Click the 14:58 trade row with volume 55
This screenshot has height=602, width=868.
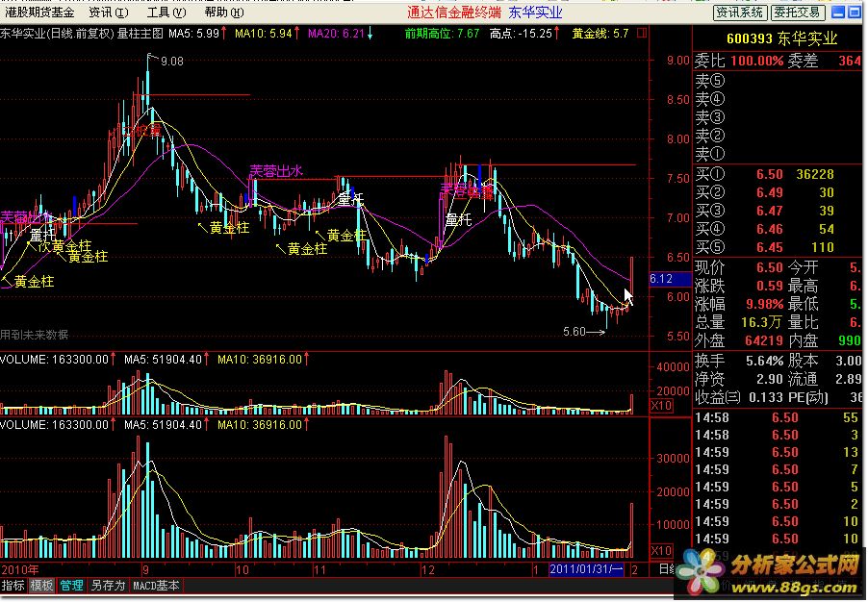click(x=777, y=417)
